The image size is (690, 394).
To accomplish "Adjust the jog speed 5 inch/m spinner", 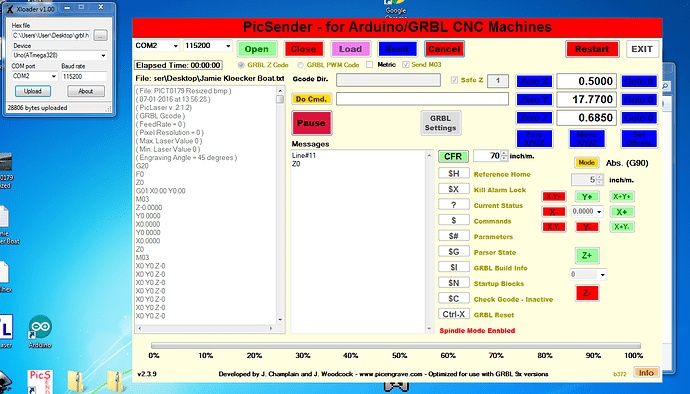I will coord(599,180).
